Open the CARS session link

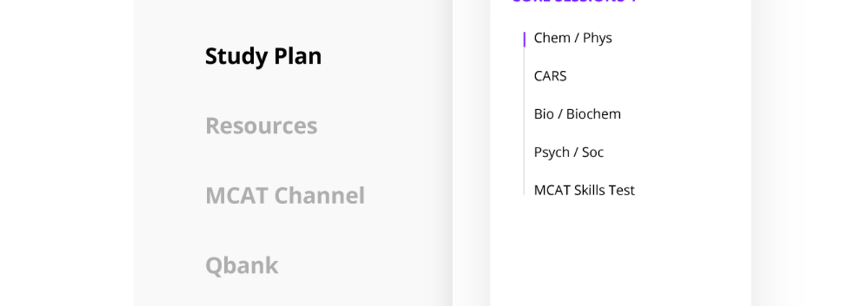pos(550,76)
